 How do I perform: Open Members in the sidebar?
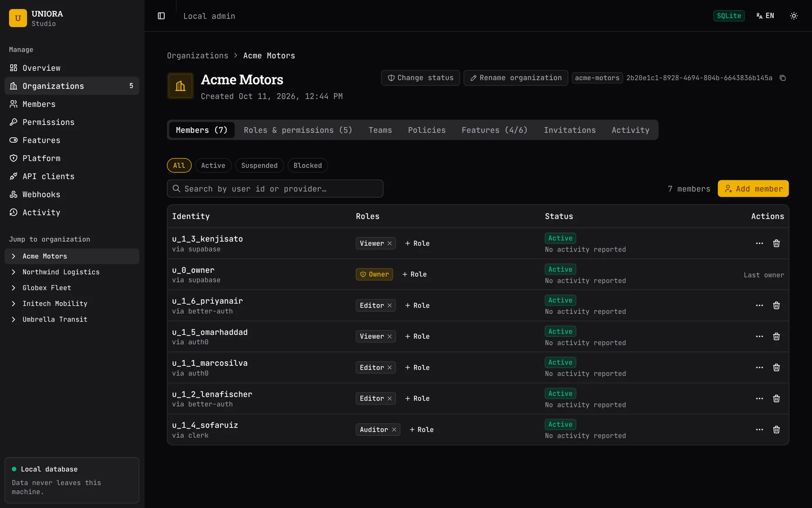pyautogui.click(x=72, y=104)
